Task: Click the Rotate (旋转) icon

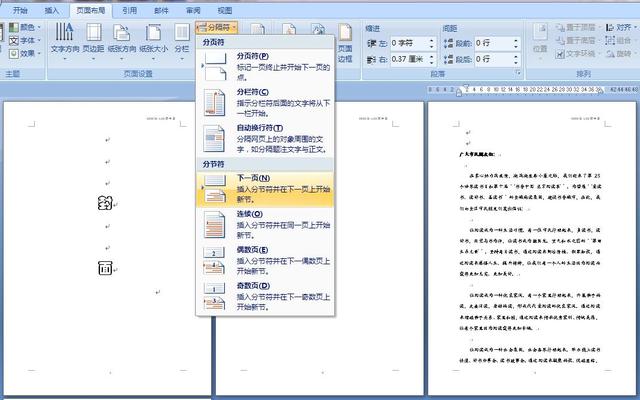Action: pos(610,53)
